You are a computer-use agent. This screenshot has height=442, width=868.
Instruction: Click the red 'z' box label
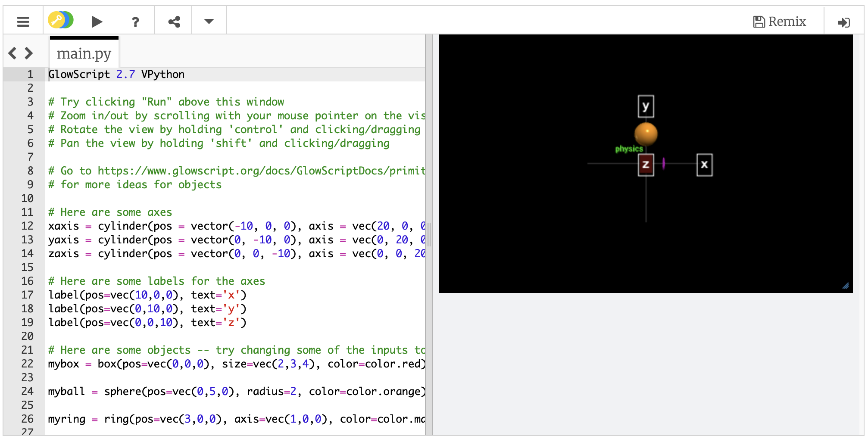point(646,165)
